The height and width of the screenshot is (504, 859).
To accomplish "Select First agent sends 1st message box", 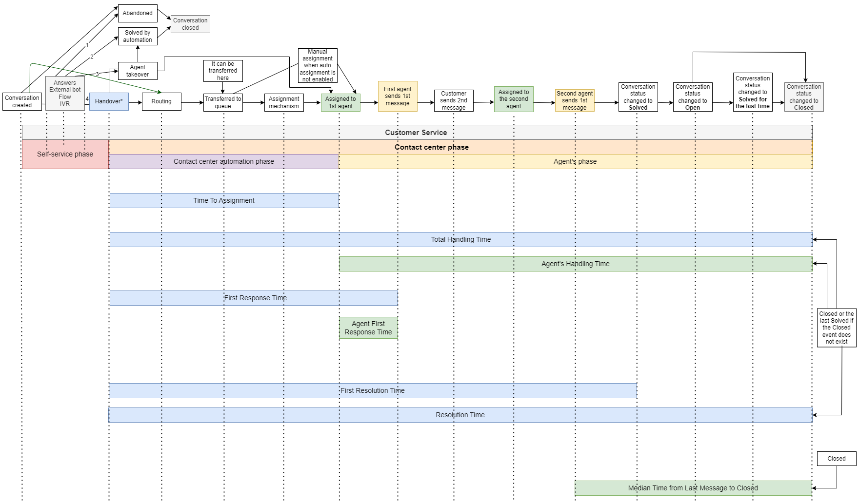I will (398, 96).
